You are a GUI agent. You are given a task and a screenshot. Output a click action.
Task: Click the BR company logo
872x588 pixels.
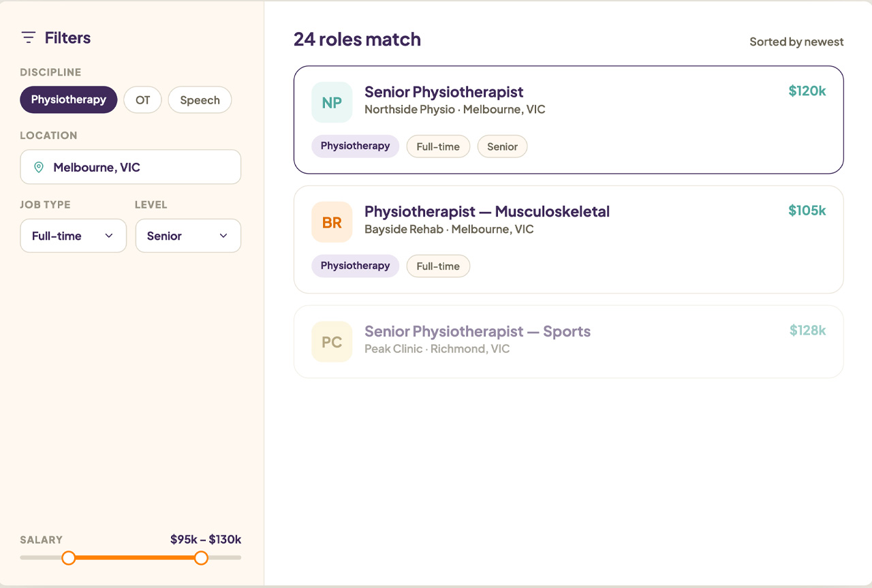point(332,222)
